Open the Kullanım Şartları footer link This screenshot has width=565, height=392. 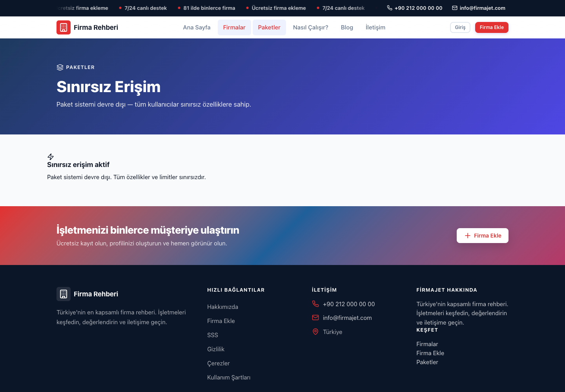229,377
